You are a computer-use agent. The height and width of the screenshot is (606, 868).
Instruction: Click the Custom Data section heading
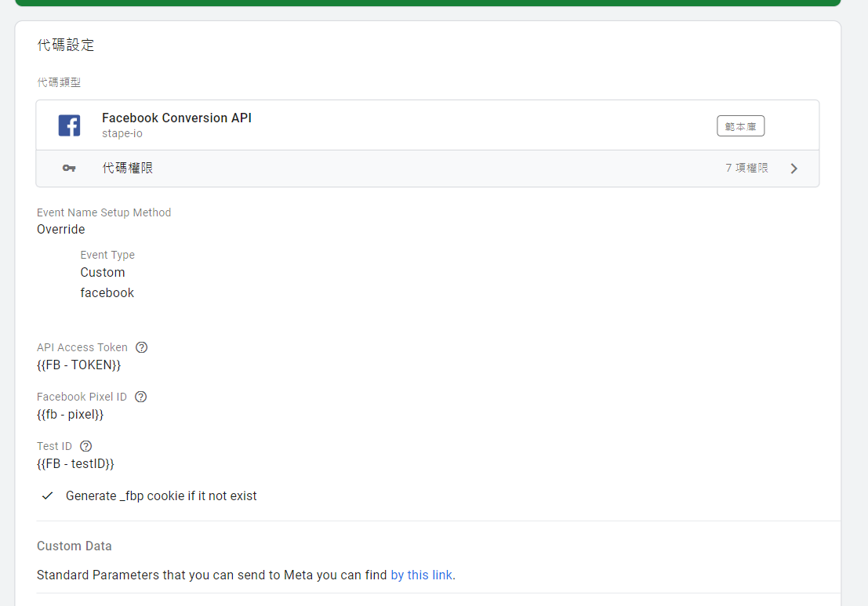[x=74, y=546]
